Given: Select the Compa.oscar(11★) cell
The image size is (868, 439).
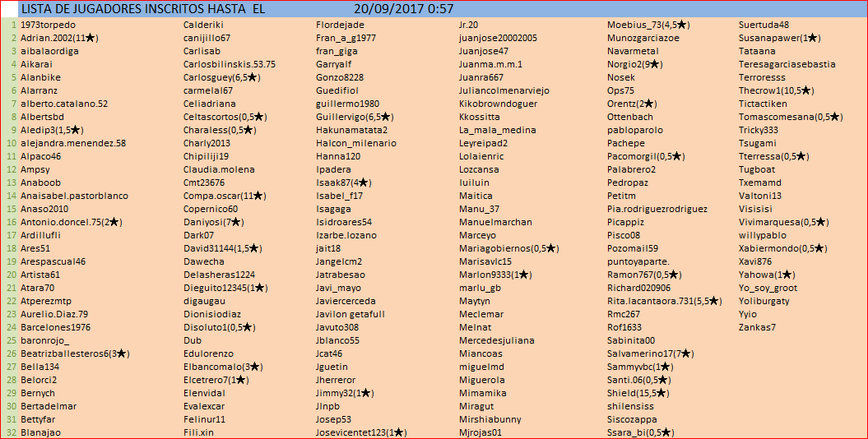Looking at the screenshot, I should (225, 196).
